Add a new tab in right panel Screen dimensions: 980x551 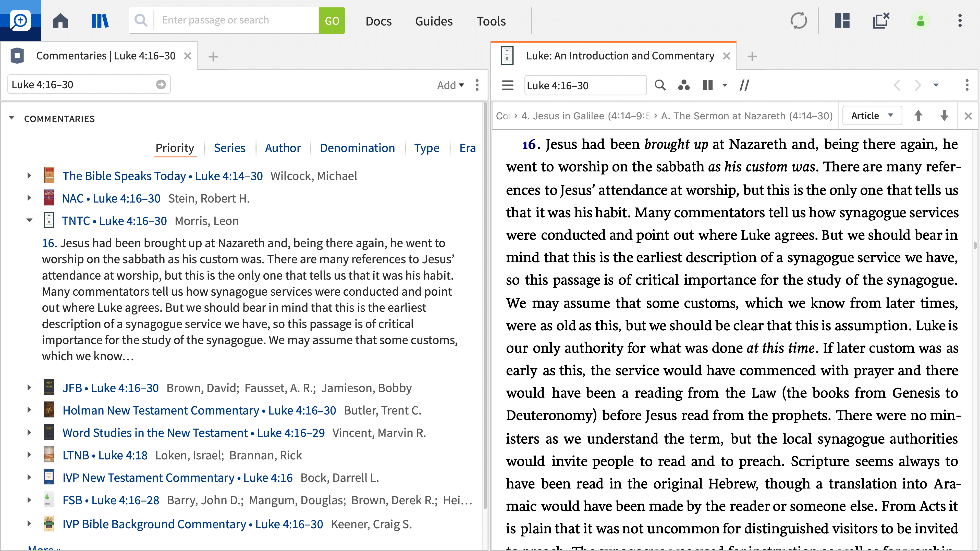coord(752,57)
